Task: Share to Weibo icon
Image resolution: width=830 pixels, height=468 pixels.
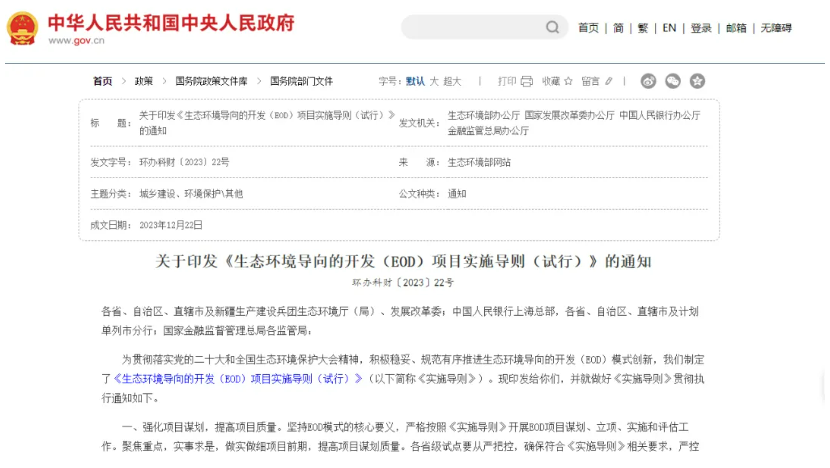Action: (x=648, y=81)
